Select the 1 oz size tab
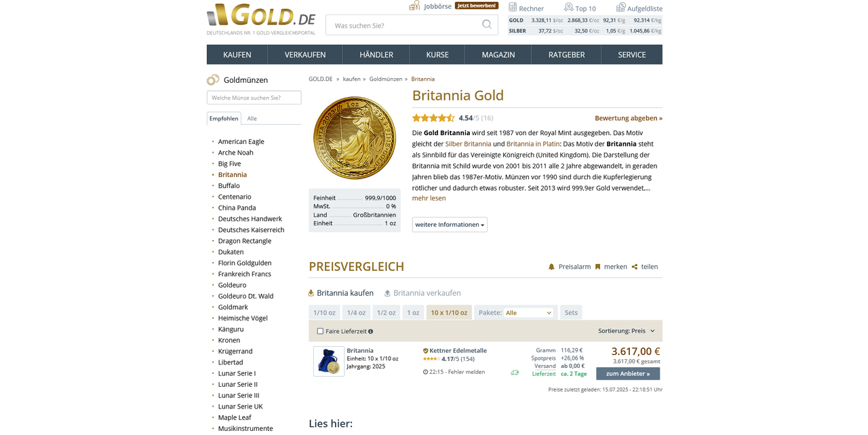 pos(413,312)
